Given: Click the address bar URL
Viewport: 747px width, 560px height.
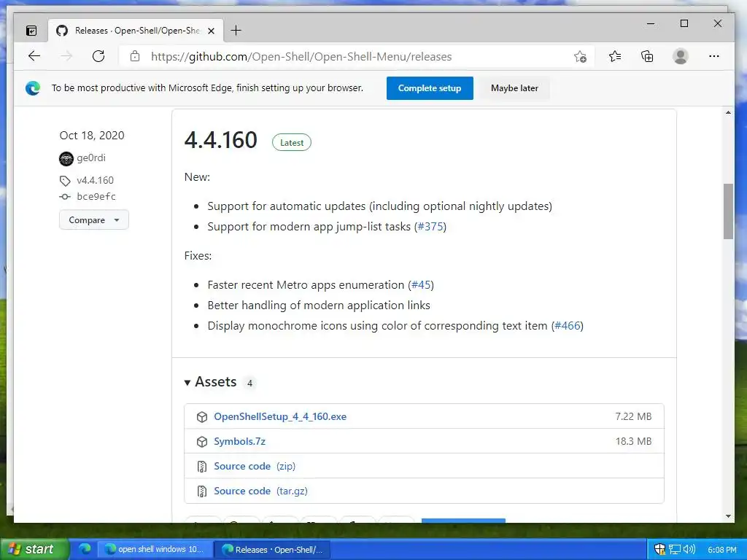Looking at the screenshot, I should (x=301, y=57).
